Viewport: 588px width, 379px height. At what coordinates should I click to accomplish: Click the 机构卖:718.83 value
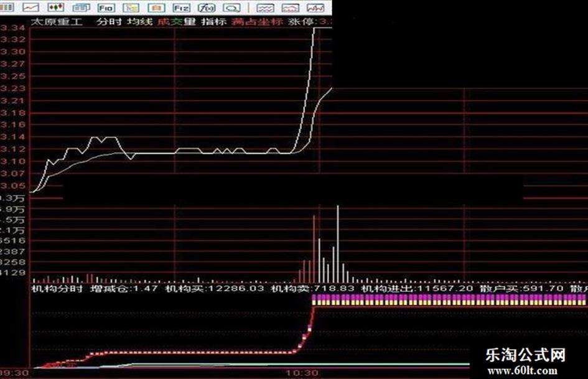click(x=313, y=289)
